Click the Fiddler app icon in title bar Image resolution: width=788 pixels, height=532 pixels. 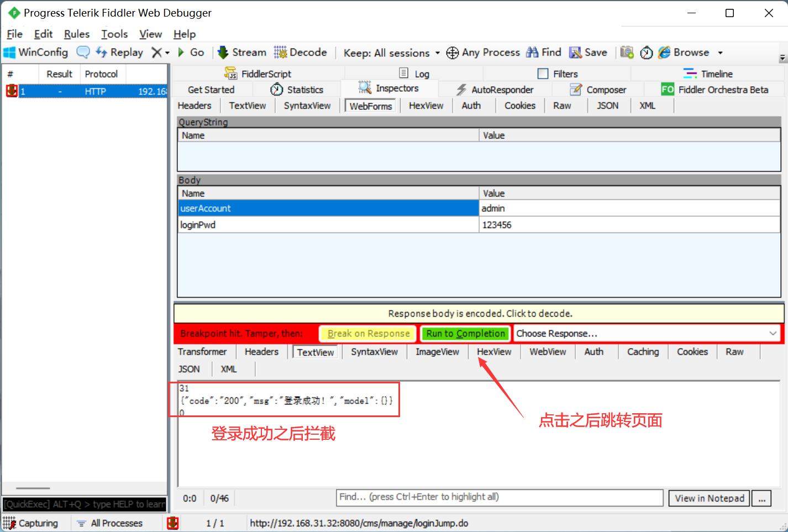click(14, 13)
